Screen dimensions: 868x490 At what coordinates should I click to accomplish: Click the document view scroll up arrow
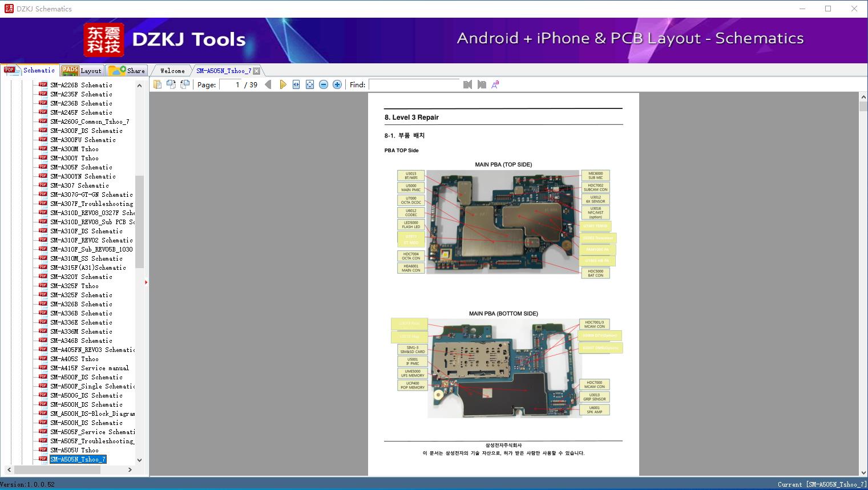click(863, 98)
